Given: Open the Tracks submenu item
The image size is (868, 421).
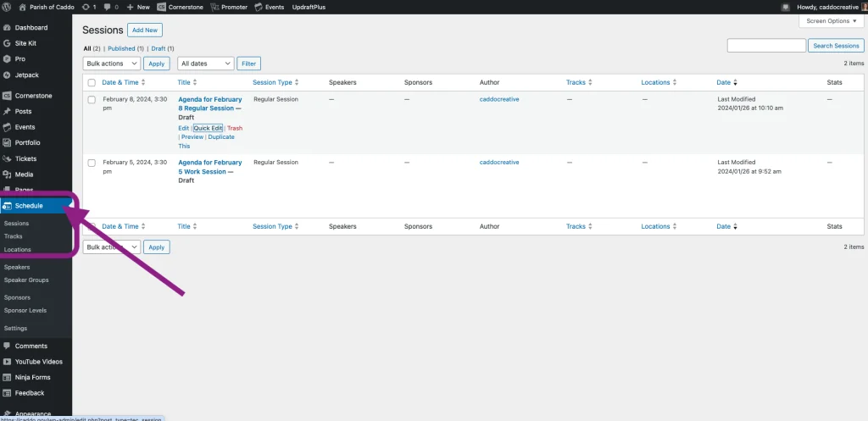Looking at the screenshot, I should pos(14,236).
